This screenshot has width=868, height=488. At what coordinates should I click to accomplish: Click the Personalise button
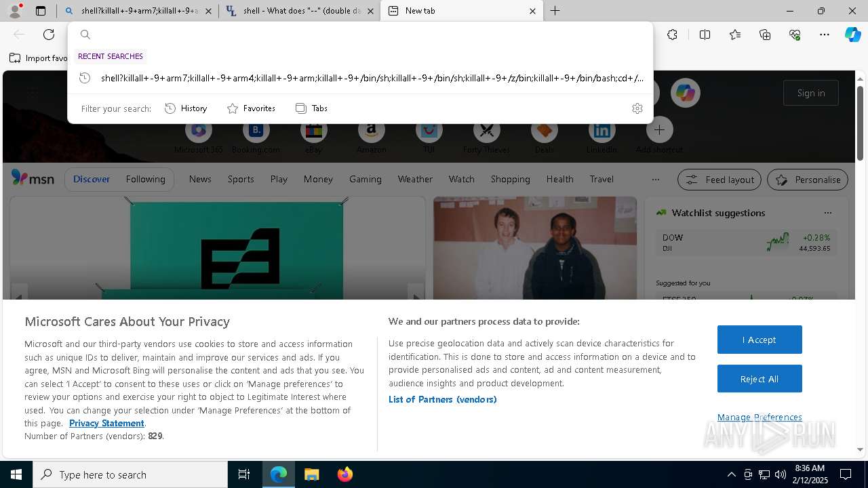(x=808, y=180)
